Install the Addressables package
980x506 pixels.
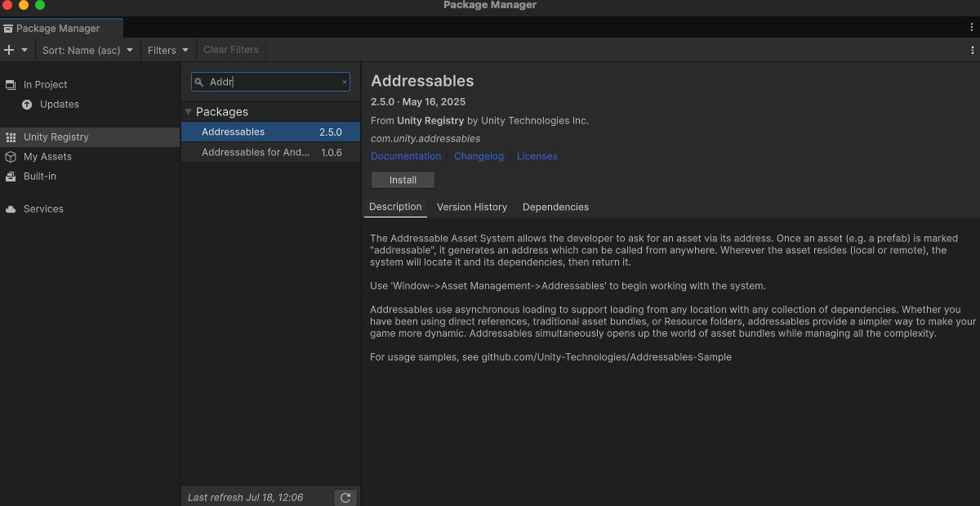point(403,180)
